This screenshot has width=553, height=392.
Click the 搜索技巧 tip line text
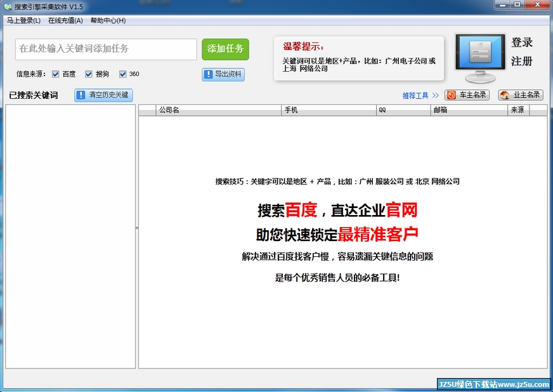pyautogui.click(x=337, y=181)
